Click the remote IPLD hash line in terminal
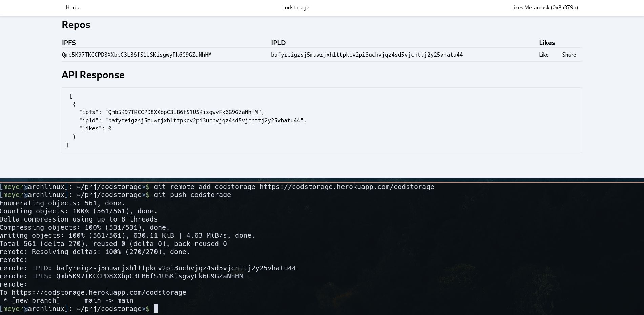Viewport: 644px width, 315px height. (x=148, y=268)
